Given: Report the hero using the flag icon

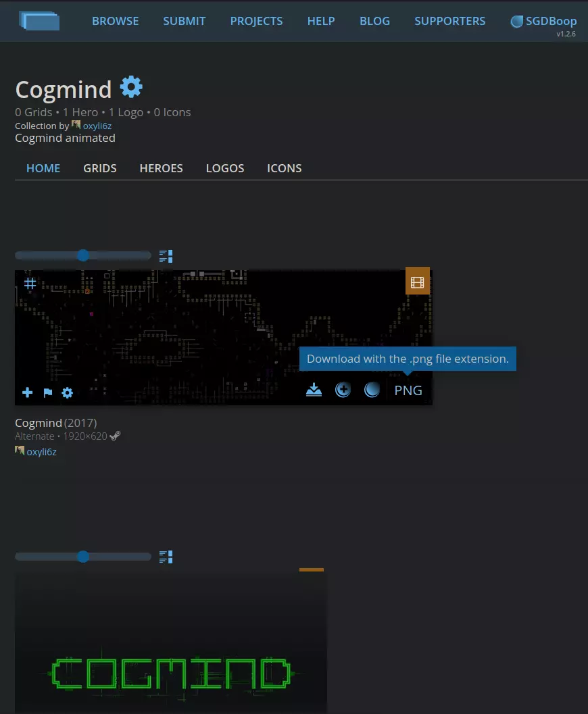Looking at the screenshot, I should 47,392.
